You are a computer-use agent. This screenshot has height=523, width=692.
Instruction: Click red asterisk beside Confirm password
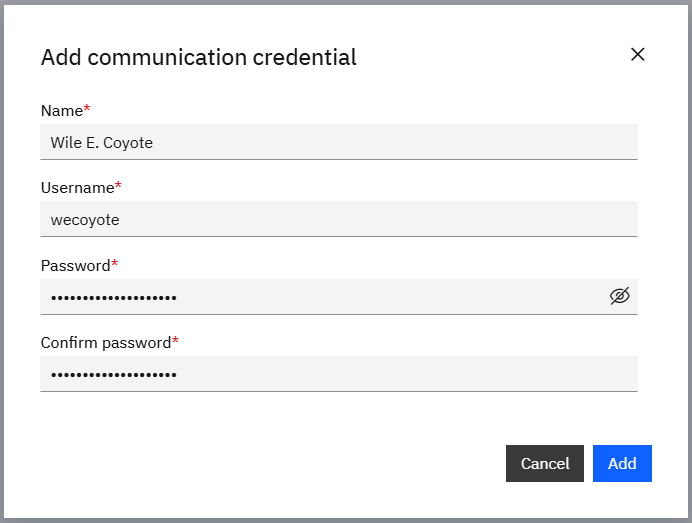tap(176, 340)
